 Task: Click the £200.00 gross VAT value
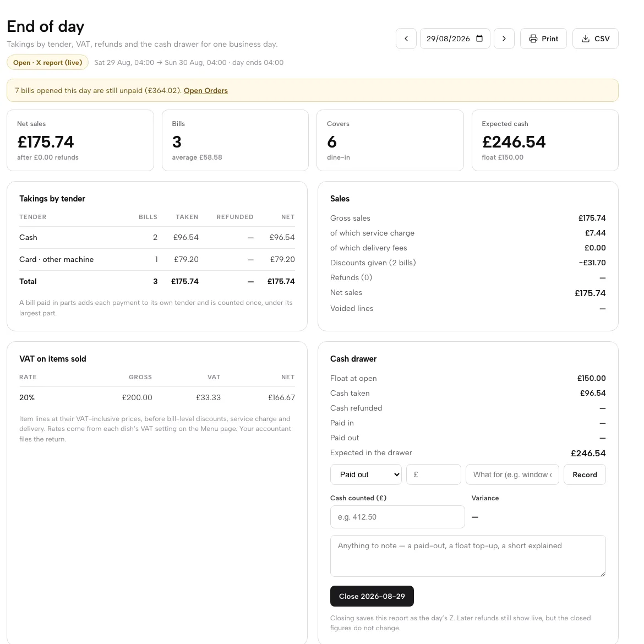[x=137, y=397]
